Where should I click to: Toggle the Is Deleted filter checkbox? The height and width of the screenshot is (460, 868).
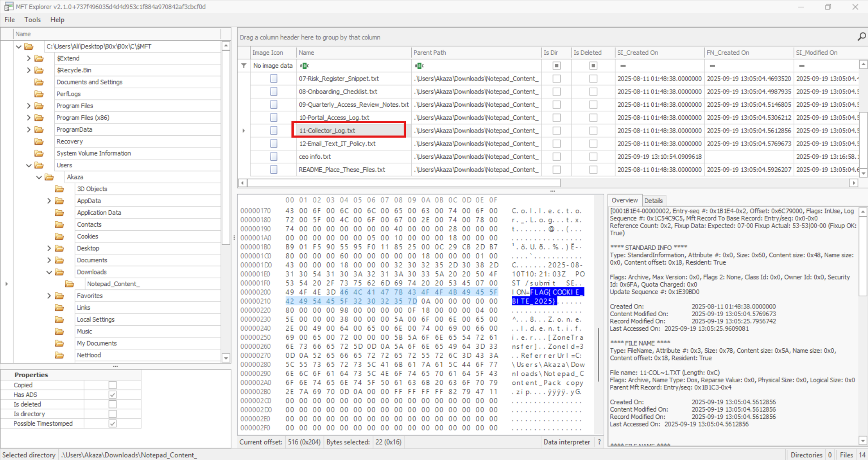click(593, 66)
